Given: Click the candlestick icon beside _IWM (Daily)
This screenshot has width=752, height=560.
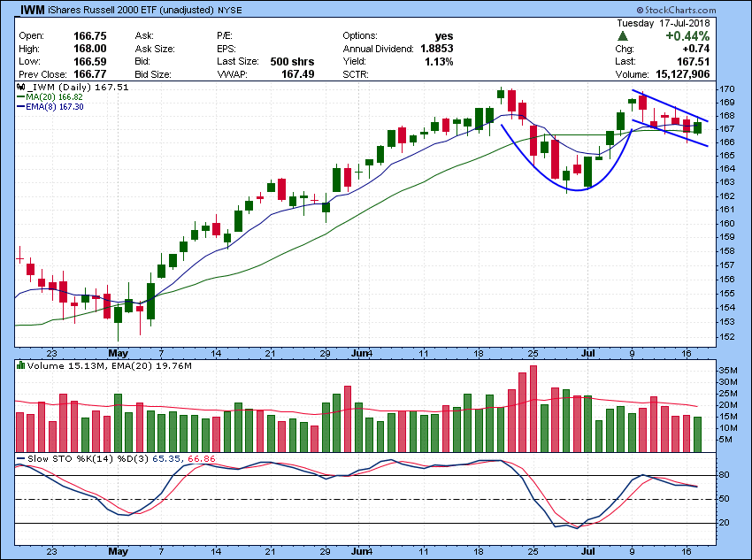Looking at the screenshot, I should click(x=20, y=88).
